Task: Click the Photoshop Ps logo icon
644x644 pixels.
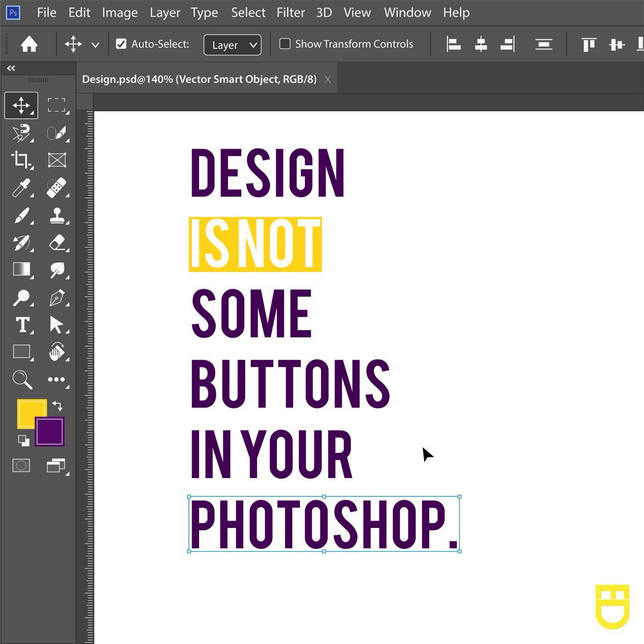Action: coord(13,12)
